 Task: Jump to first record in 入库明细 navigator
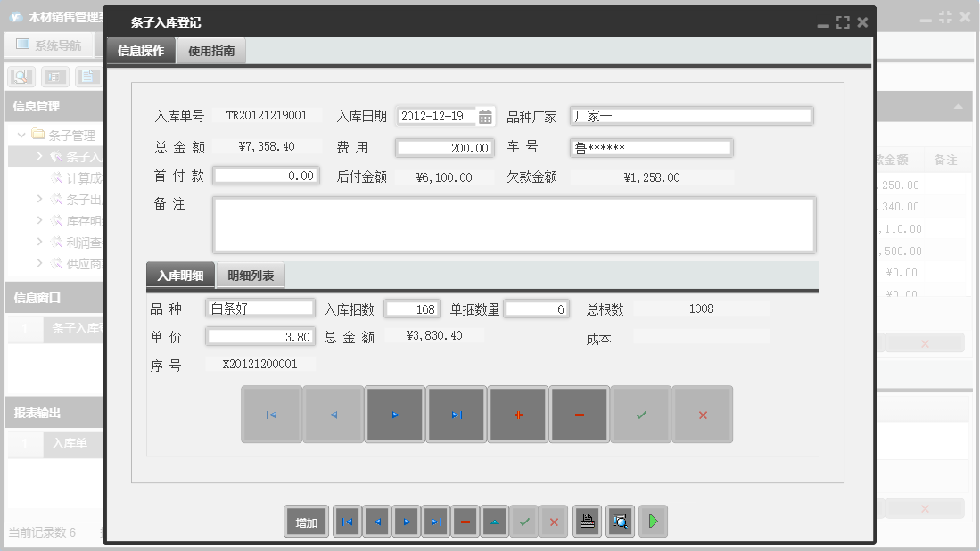[x=271, y=414]
